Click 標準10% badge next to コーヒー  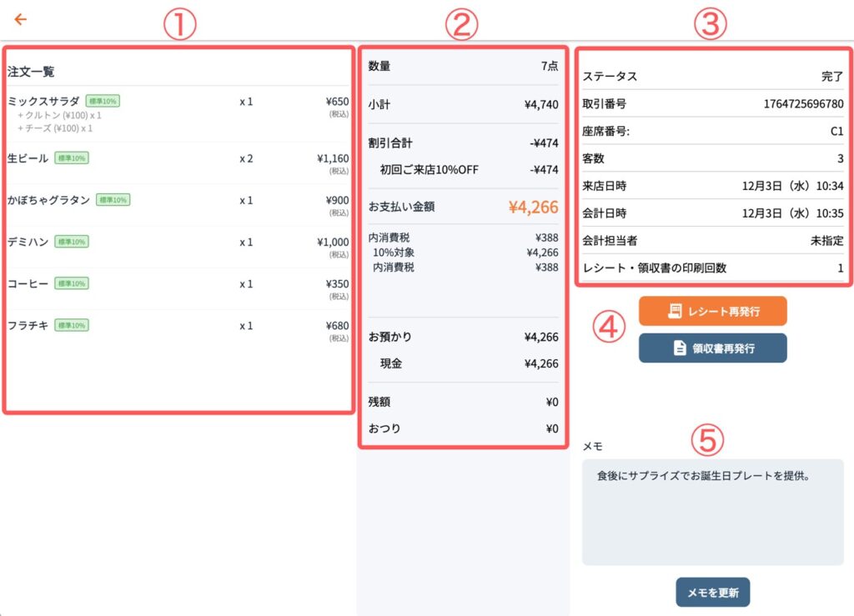(72, 283)
